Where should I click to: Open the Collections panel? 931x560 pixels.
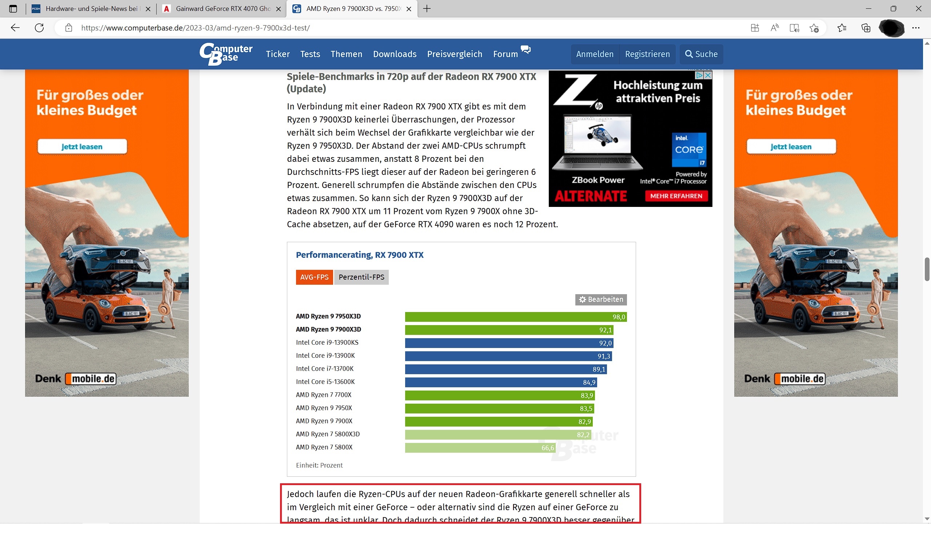coord(866,28)
